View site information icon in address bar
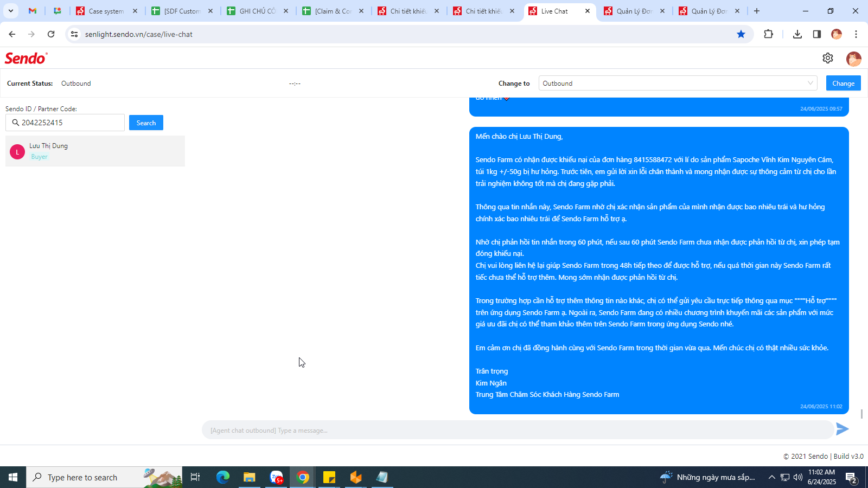This screenshot has height=488, width=868. coord(74,34)
